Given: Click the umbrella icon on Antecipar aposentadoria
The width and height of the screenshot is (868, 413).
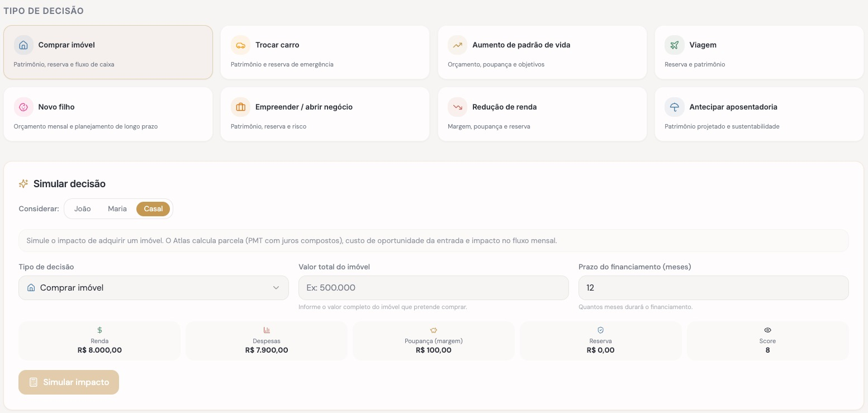Looking at the screenshot, I should point(675,107).
